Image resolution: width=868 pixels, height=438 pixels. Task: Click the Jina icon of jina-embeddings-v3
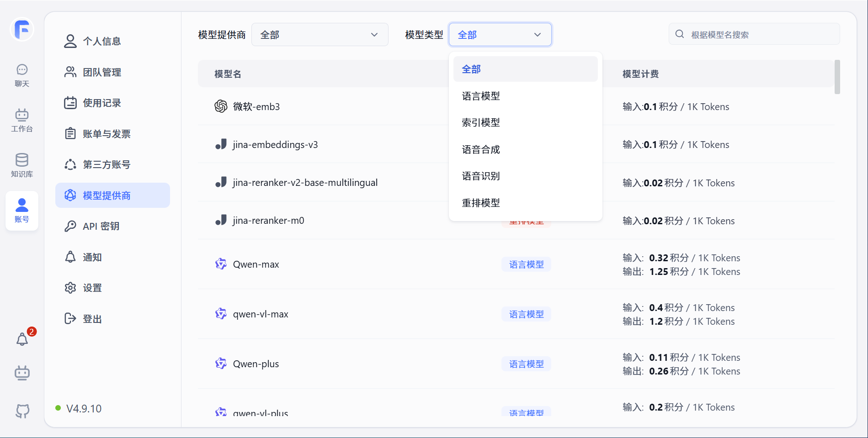pos(221,144)
